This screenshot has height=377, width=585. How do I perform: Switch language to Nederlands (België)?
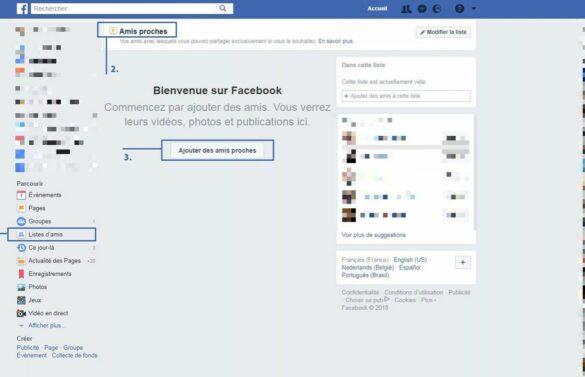[x=367, y=268]
